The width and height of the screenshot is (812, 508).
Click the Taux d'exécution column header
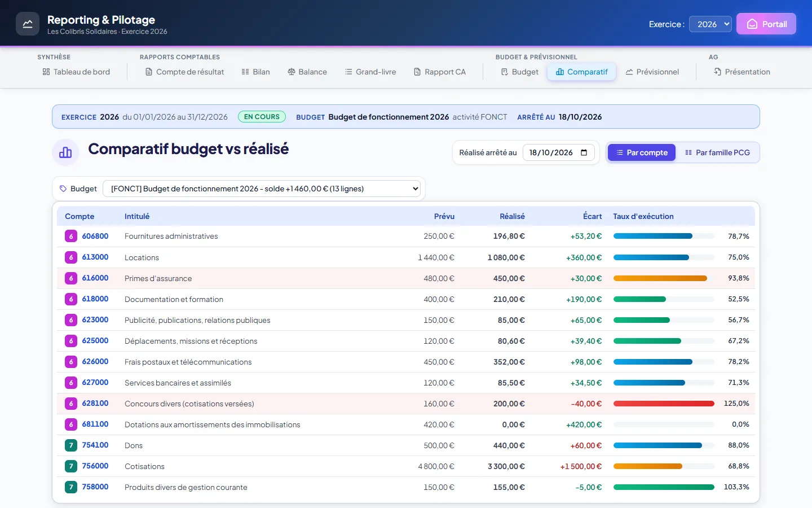coord(643,216)
